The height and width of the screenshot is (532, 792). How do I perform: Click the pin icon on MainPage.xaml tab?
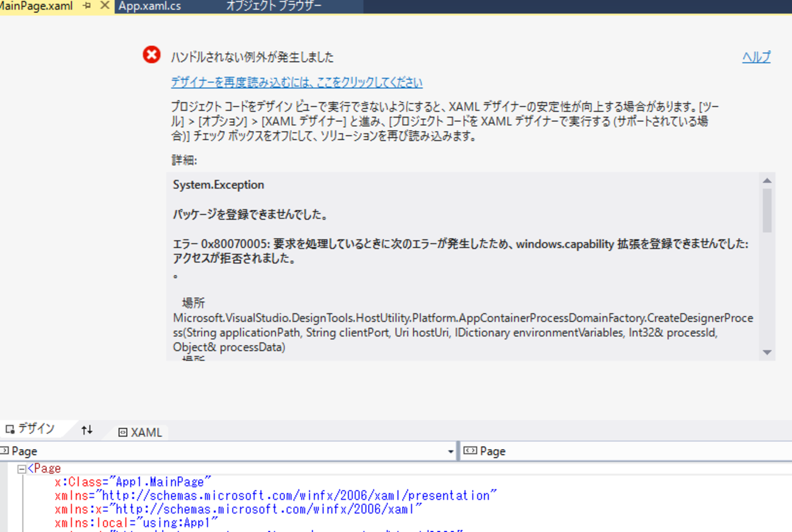point(87,6)
